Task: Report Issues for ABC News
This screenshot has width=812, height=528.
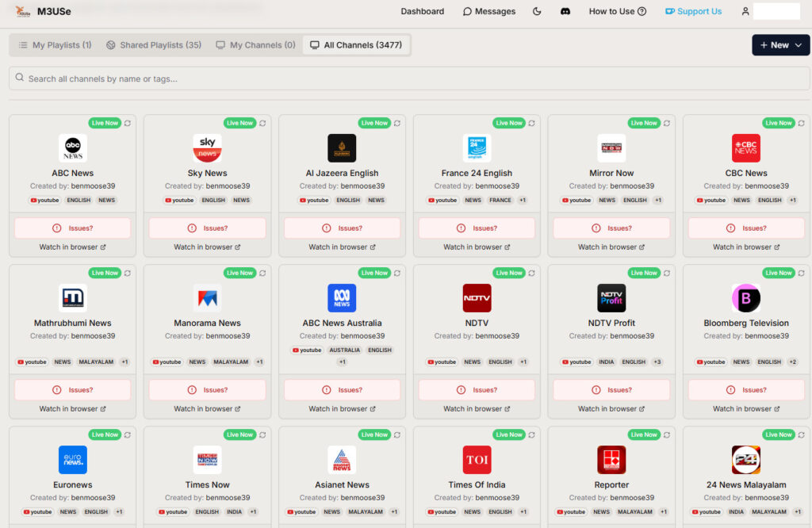Action: coord(72,228)
